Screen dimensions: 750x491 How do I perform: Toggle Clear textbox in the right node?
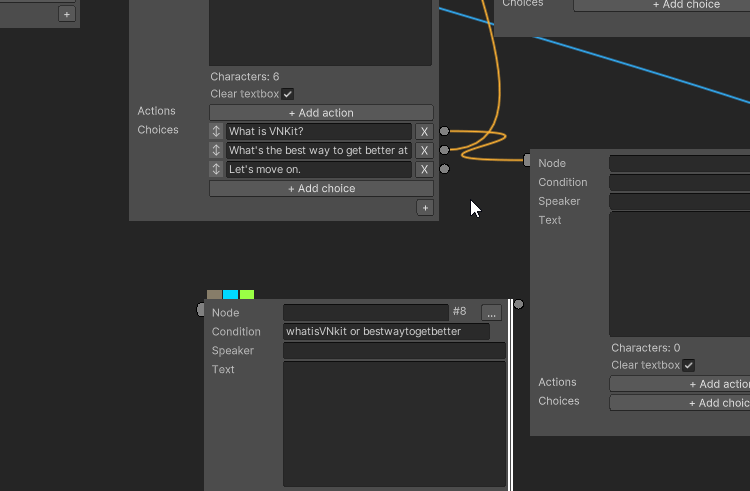[688, 366]
